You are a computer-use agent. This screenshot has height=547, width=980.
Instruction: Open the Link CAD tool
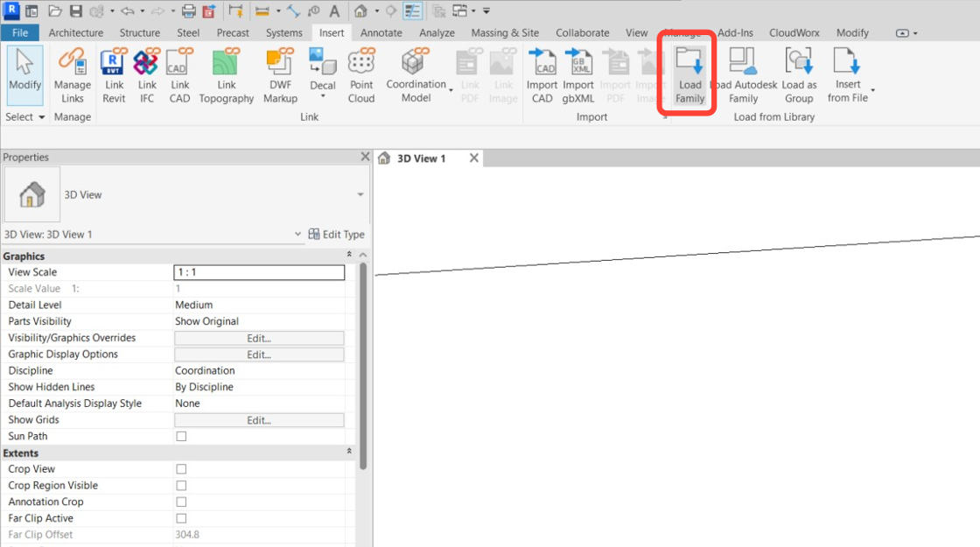(x=179, y=75)
